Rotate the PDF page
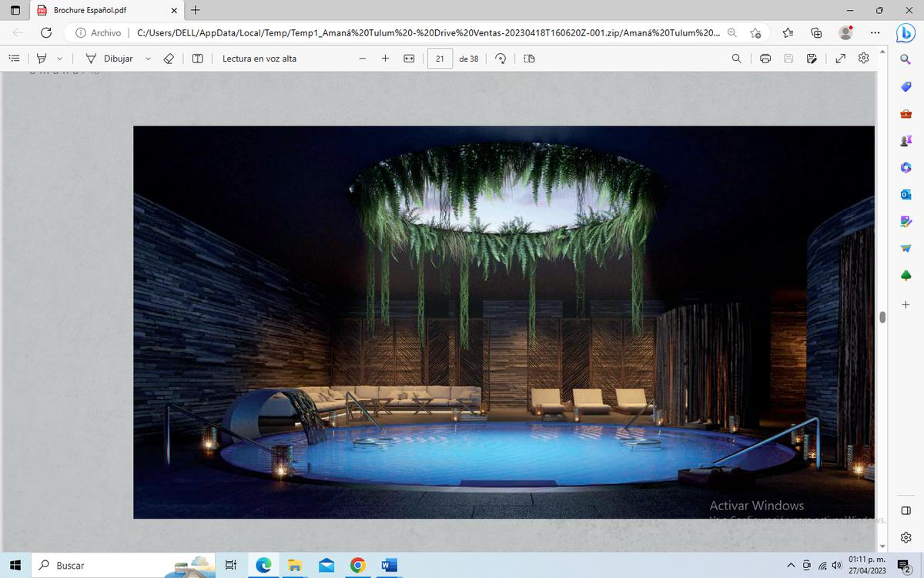 [500, 59]
